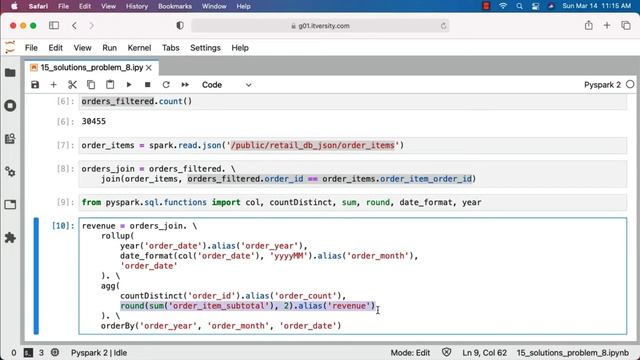Click the countDistinct('order_id') line
The height and width of the screenshot is (360, 640).
tap(233, 296)
